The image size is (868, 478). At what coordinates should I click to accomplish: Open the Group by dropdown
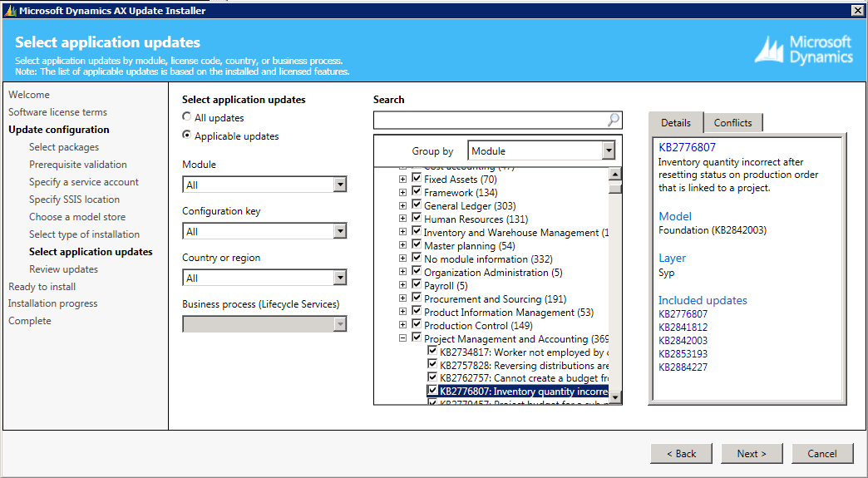tap(609, 151)
